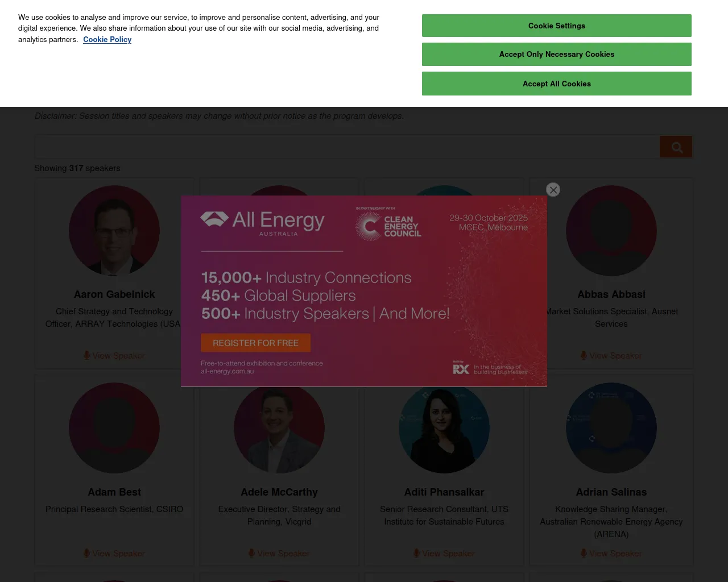Click microphone icon beside Aditi Phansalkar's View Speaker
Screen dimensions: 728x582
point(417,553)
